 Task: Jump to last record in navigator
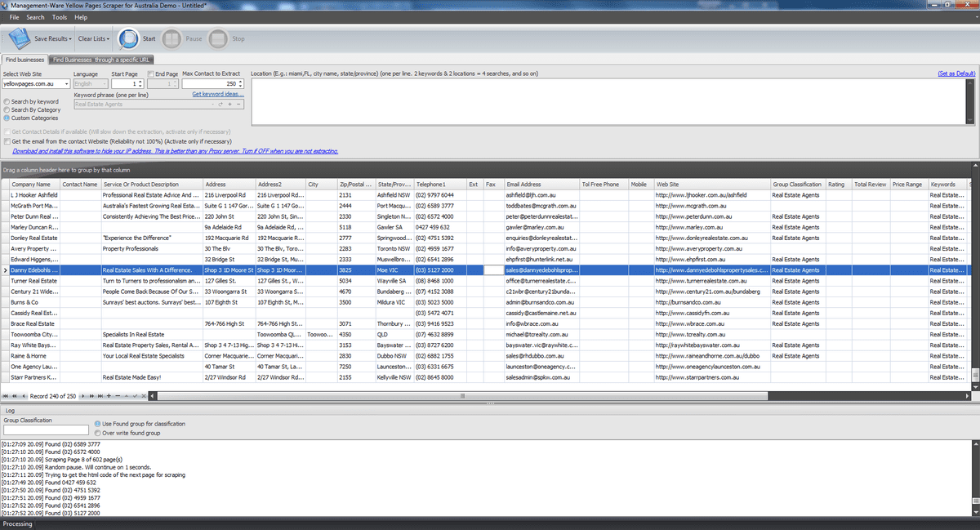click(x=100, y=396)
